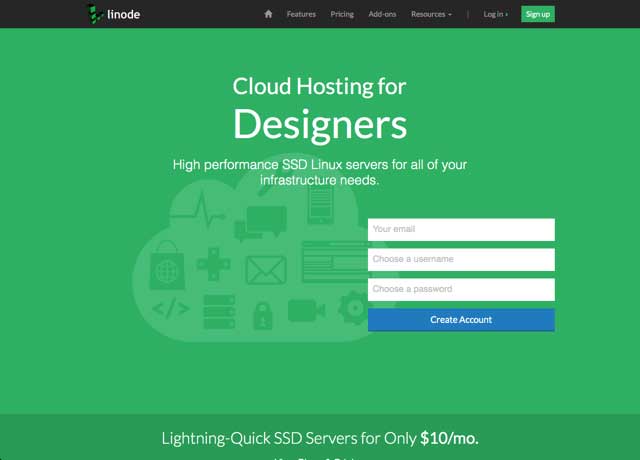
Task: Open the Add-ons page
Action: [382, 14]
